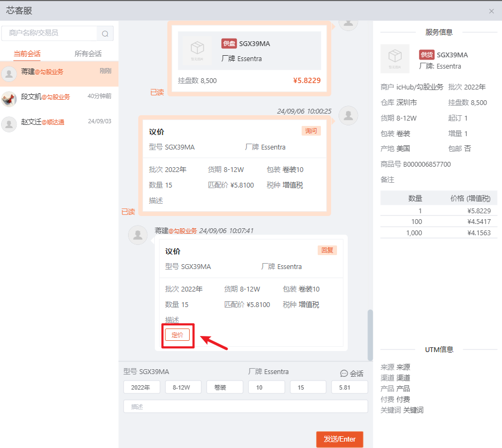Click the search magnifier icon
Image resolution: width=502 pixels, height=448 pixels.
[105, 34]
